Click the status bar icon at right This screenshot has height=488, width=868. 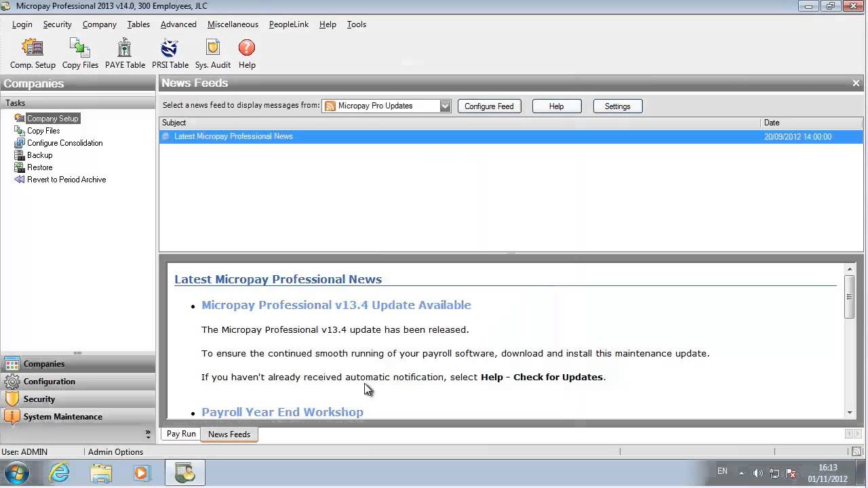tap(856, 451)
